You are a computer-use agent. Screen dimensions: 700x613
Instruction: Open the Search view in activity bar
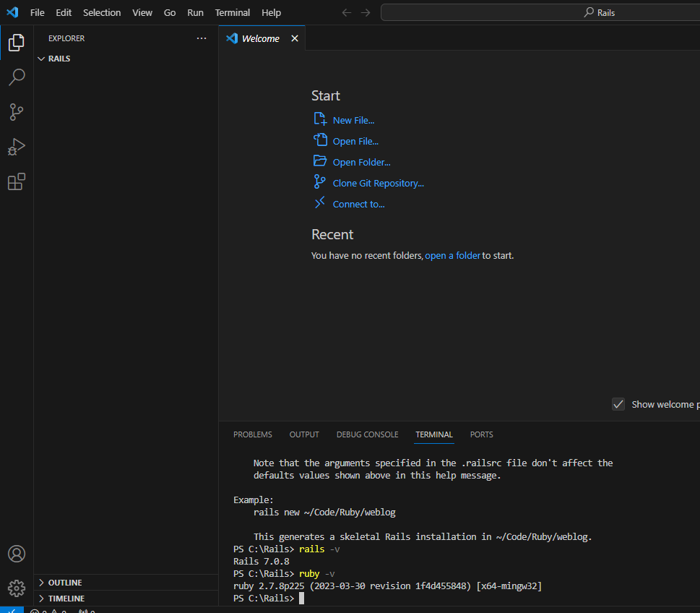[x=17, y=77]
